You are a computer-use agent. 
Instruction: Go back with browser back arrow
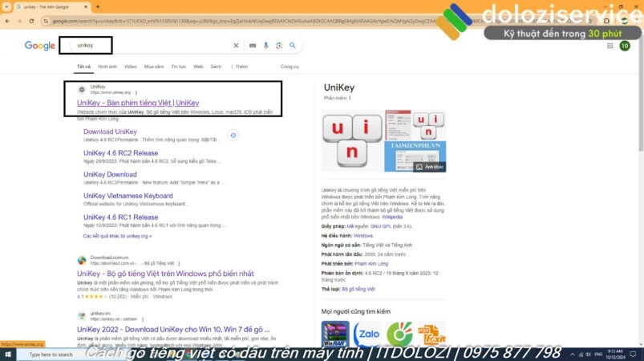6,20
